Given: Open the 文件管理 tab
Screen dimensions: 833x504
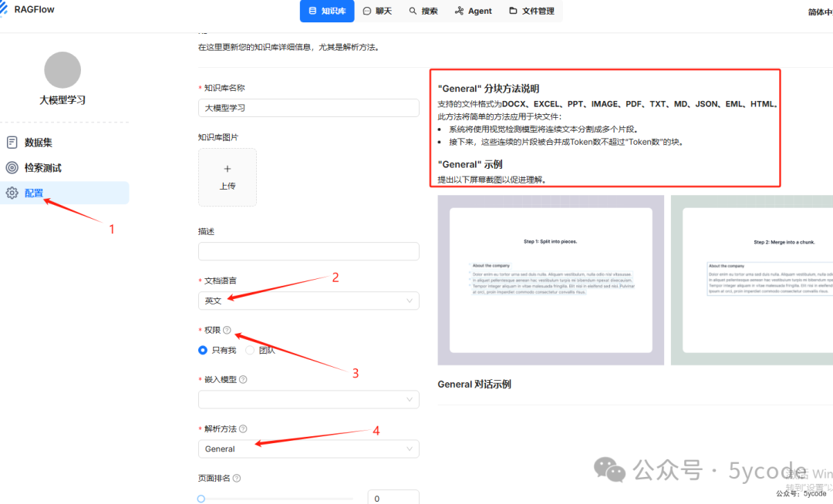Looking at the screenshot, I should point(531,11).
